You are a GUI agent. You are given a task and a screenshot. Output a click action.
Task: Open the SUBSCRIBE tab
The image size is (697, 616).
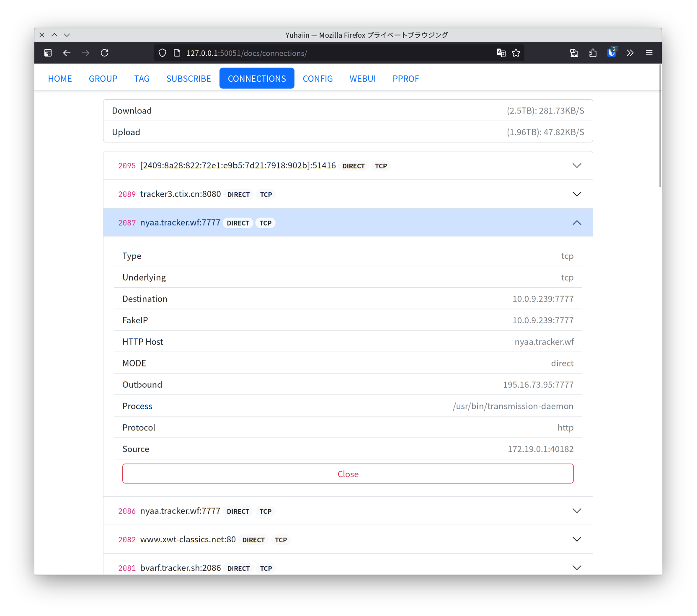coord(188,79)
